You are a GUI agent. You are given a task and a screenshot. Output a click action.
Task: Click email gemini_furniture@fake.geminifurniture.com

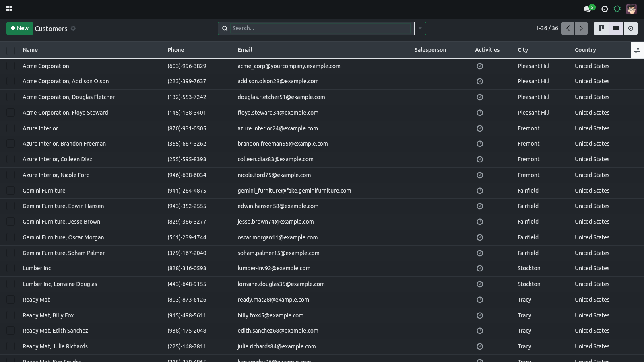294,191
